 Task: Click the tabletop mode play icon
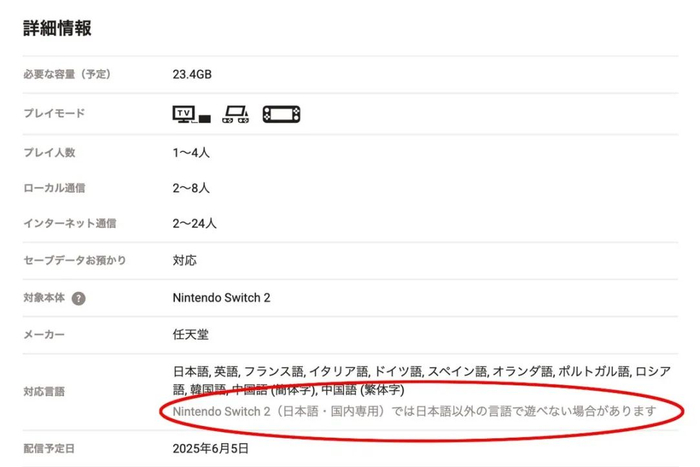tap(236, 114)
